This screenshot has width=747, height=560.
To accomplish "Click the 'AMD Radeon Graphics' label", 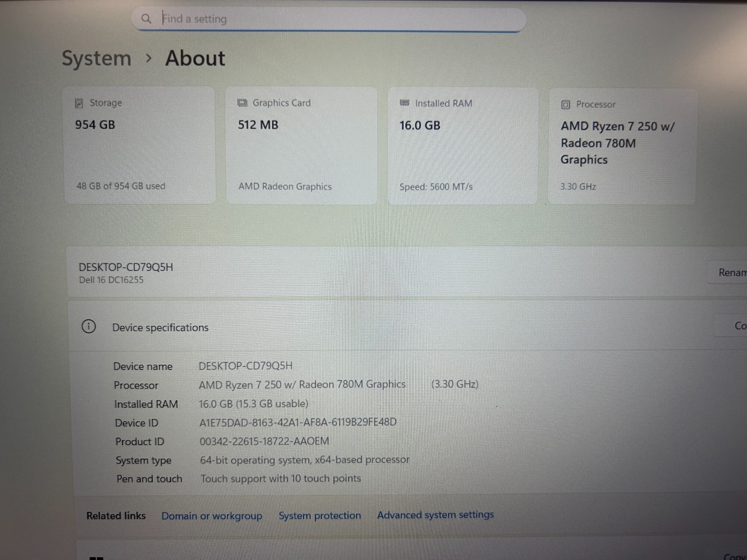I will (x=285, y=186).
